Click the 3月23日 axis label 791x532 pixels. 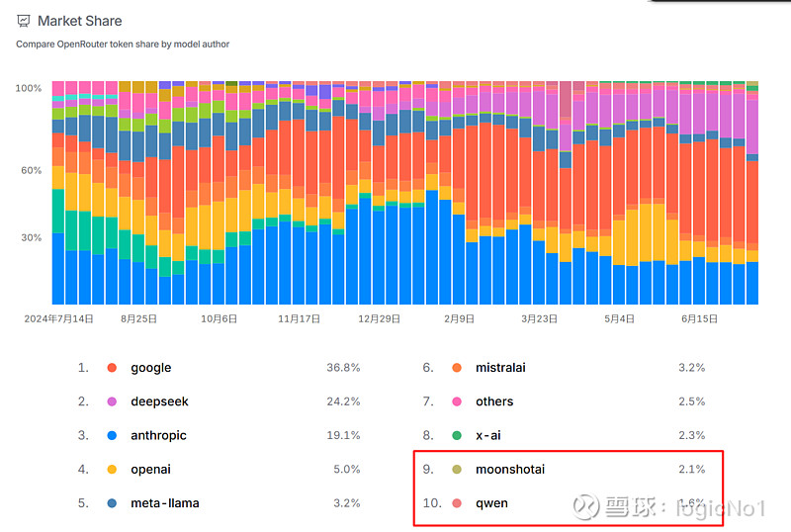tap(539, 318)
